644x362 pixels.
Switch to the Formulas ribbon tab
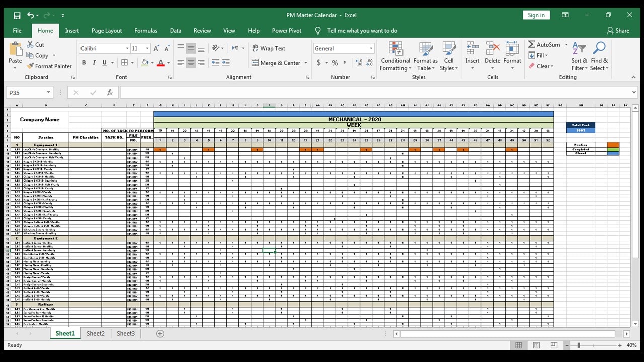coord(146,30)
